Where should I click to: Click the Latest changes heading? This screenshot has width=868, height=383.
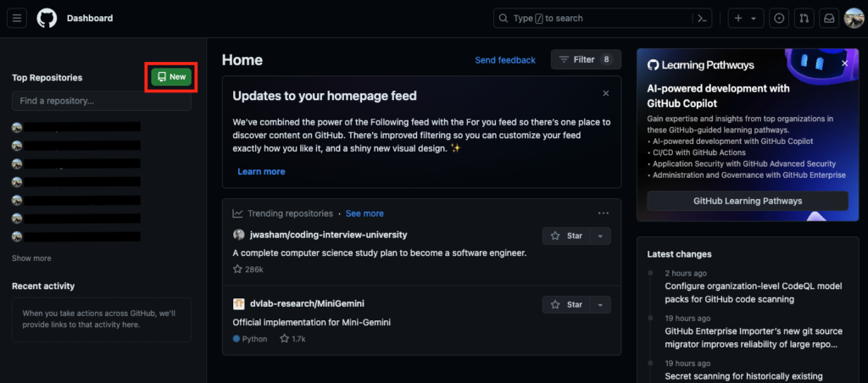pos(679,254)
